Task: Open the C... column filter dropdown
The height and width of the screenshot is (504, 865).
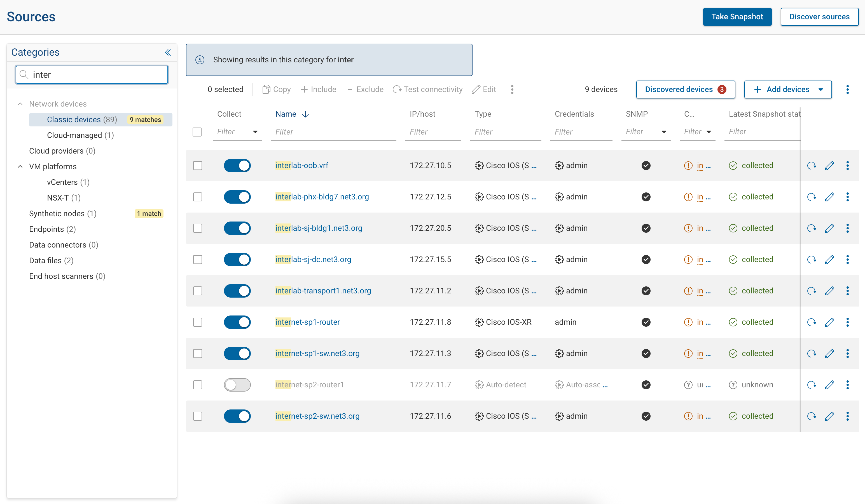Action: tap(709, 132)
